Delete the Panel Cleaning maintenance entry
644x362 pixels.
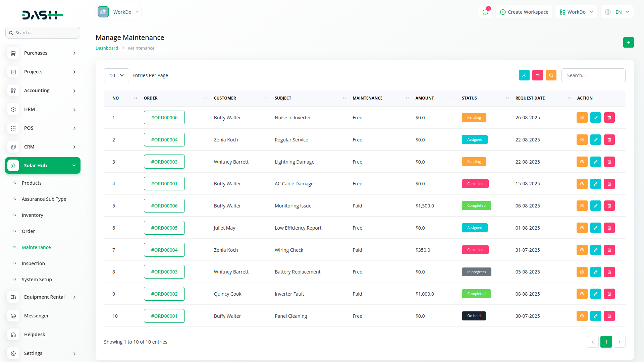[609, 316]
